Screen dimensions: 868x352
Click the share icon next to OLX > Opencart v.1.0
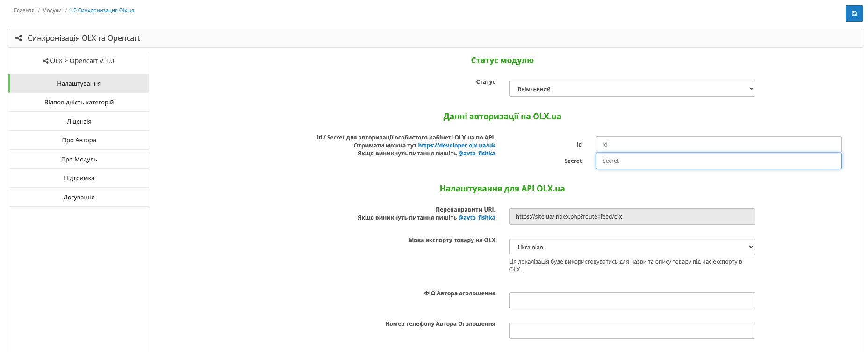tap(46, 61)
